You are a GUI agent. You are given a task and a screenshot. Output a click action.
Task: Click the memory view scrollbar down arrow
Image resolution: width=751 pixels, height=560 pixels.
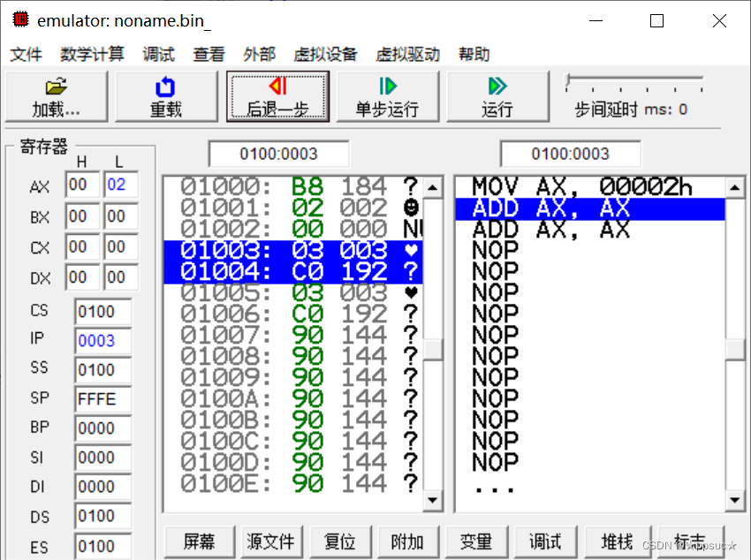click(x=433, y=500)
